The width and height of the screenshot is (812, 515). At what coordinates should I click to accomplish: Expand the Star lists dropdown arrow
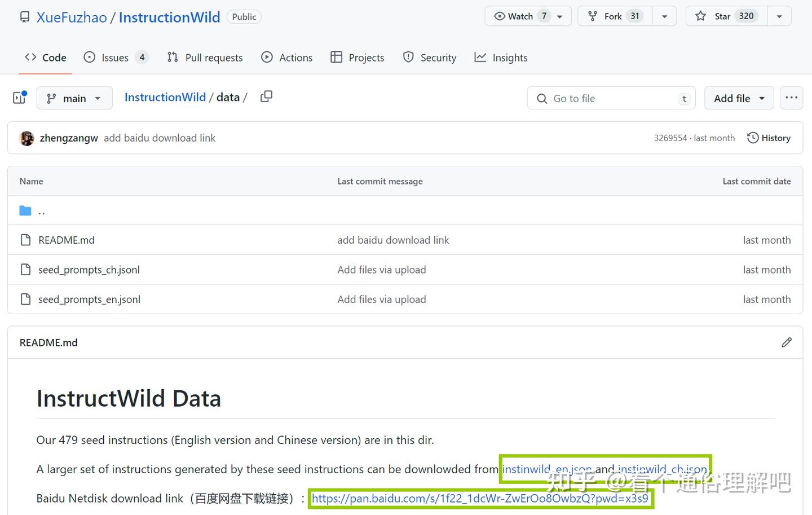pos(779,16)
